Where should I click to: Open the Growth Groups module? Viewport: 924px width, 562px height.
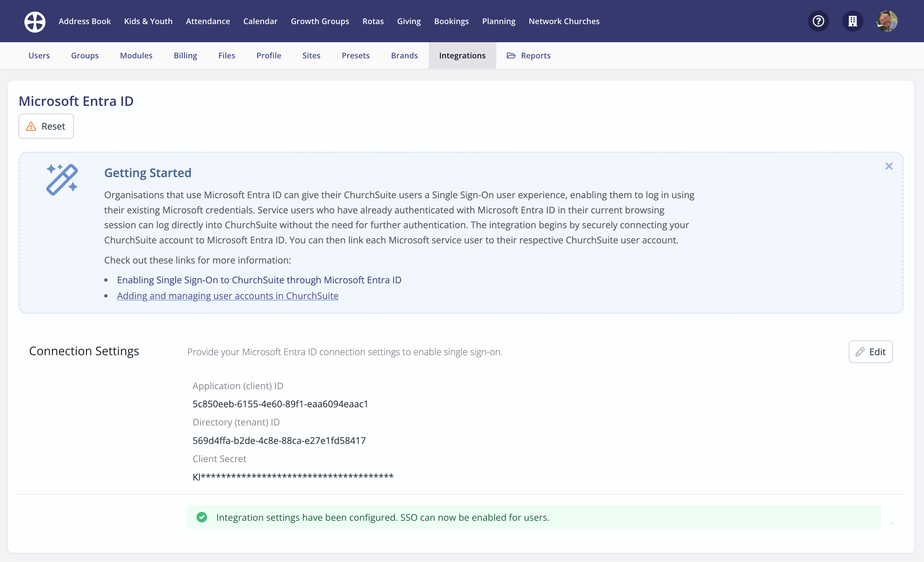pos(320,21)
